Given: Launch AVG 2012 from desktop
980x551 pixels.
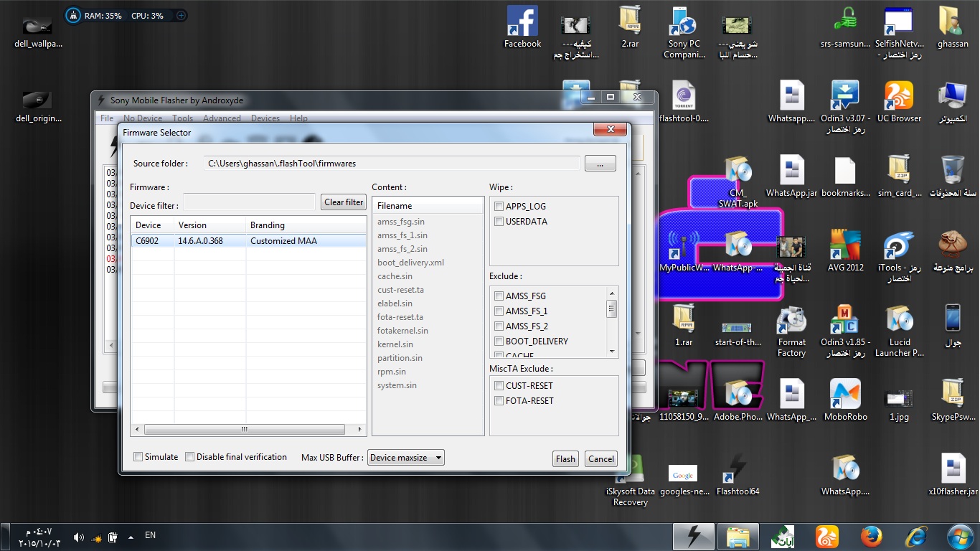Looking at the screenshot, I should click(845, 250).
